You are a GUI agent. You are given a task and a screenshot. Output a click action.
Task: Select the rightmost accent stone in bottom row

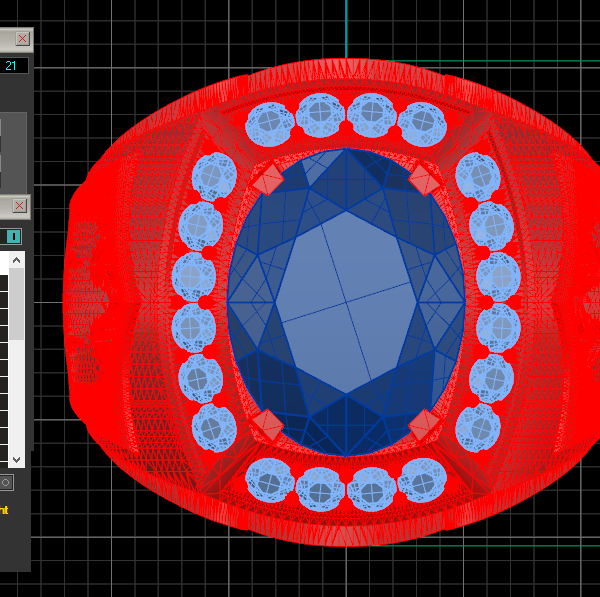coord(423,481)
